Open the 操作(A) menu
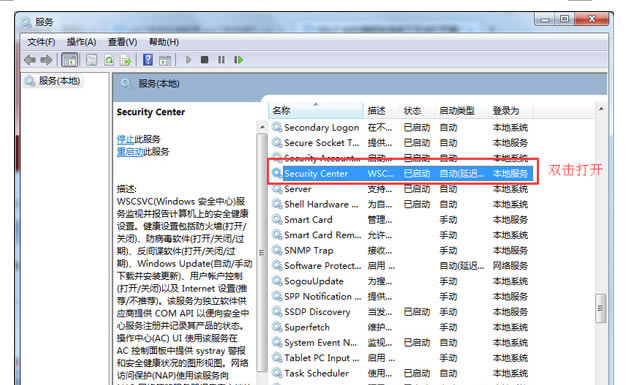 [81, 42]
